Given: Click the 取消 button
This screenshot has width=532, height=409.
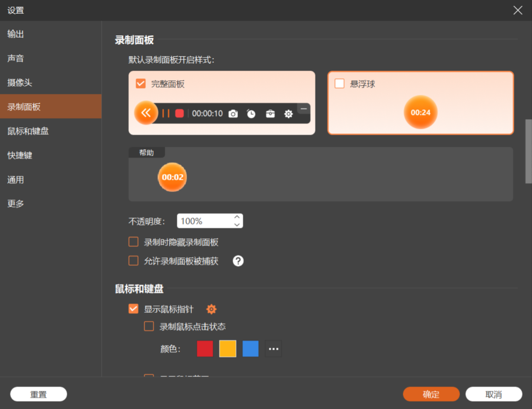Looking at the screenshot, I should [494, 394].
